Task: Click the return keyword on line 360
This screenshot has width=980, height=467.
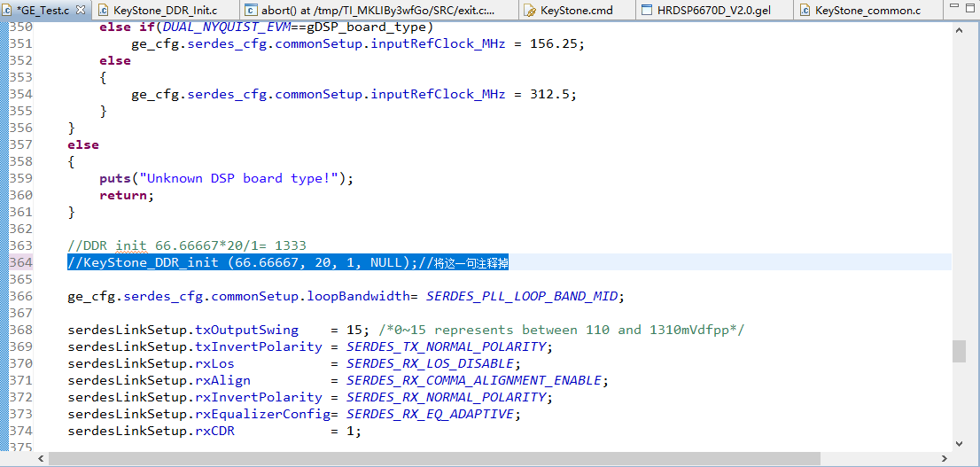Action: point(123,196)
